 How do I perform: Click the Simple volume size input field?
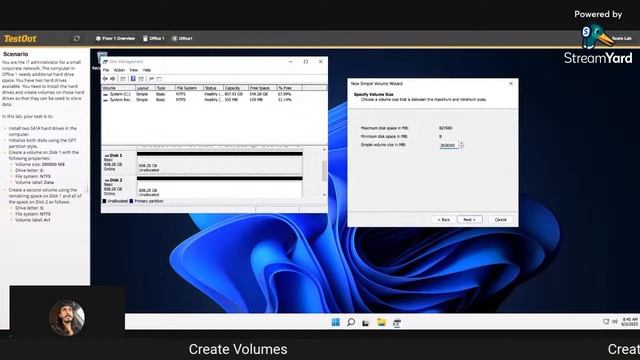pos(449,145)
